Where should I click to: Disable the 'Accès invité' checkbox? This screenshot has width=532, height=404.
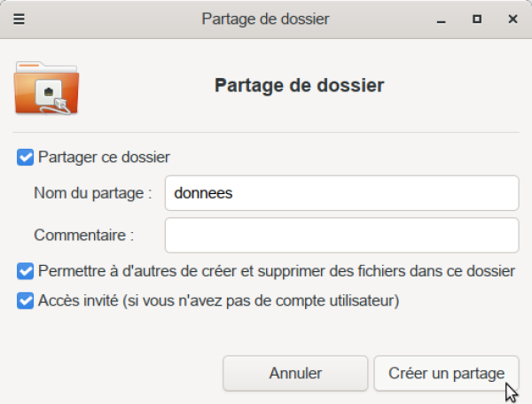click(x=25, y=301)
